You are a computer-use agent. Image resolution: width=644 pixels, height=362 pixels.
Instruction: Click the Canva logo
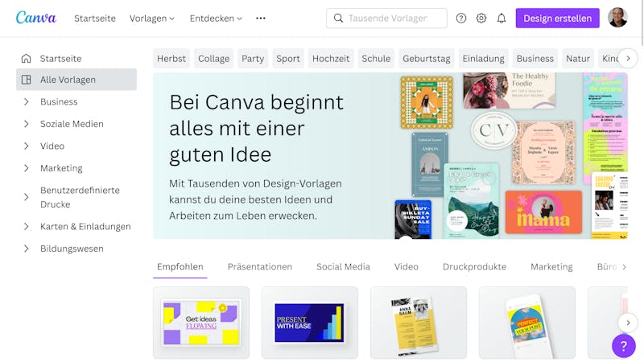(36, 18)
